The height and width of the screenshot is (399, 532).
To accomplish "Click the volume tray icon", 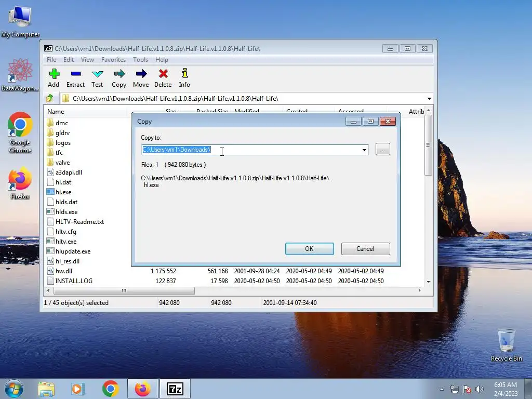I will [x=479, y=389].
